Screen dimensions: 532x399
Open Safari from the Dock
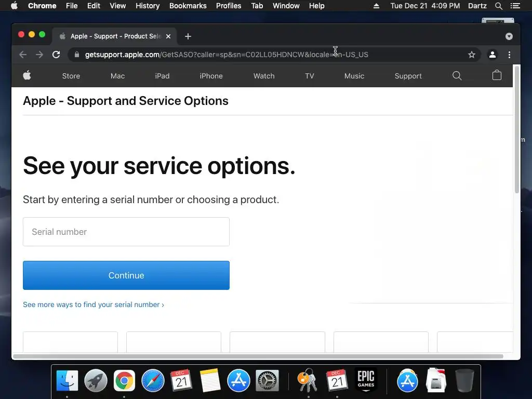pos(153,380)
